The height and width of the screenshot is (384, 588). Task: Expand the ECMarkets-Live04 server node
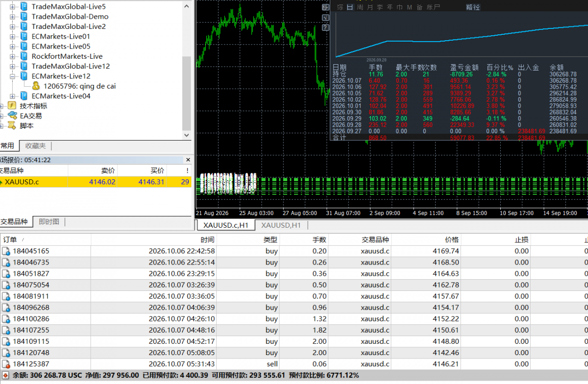[x=12, y=96]
